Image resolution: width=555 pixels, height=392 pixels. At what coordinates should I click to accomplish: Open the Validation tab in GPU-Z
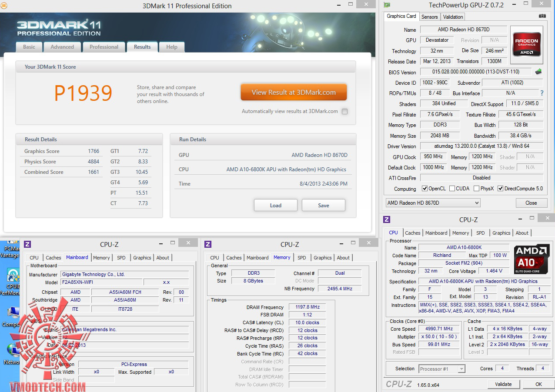453,17
